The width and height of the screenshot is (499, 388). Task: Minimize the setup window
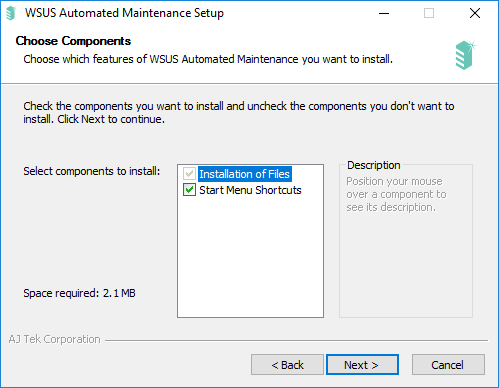[x=384, y=13]
